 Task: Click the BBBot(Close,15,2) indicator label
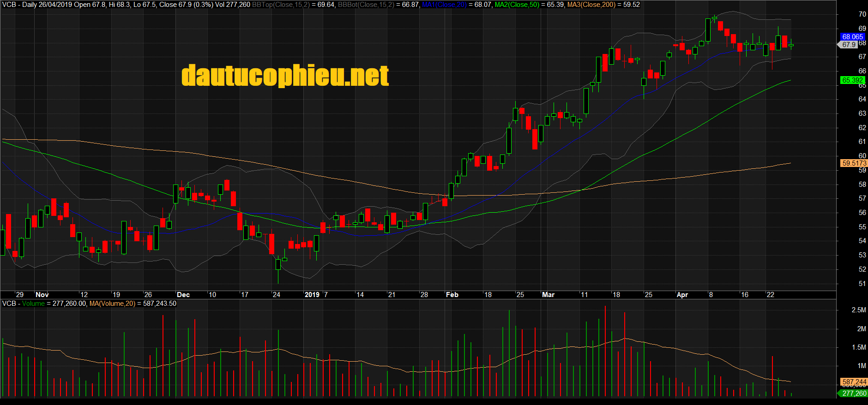[366, 5]
